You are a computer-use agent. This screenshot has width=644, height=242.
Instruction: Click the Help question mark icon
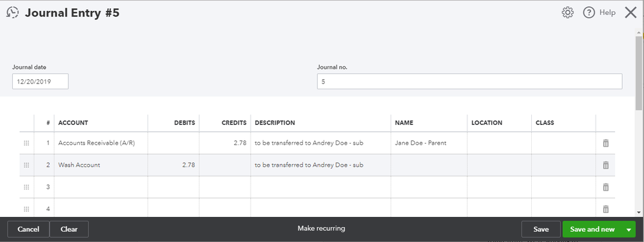click(589, 13)
